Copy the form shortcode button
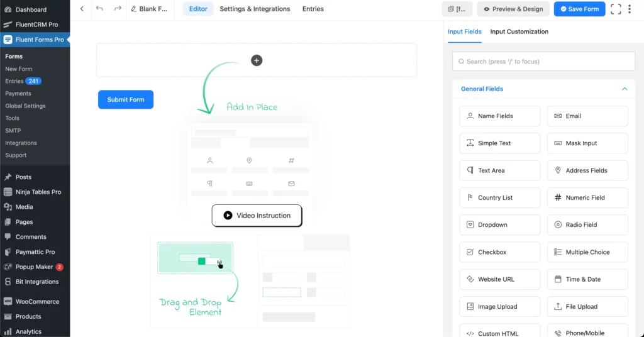This screenshot has width=644, height=337. [x=457, y=9]
